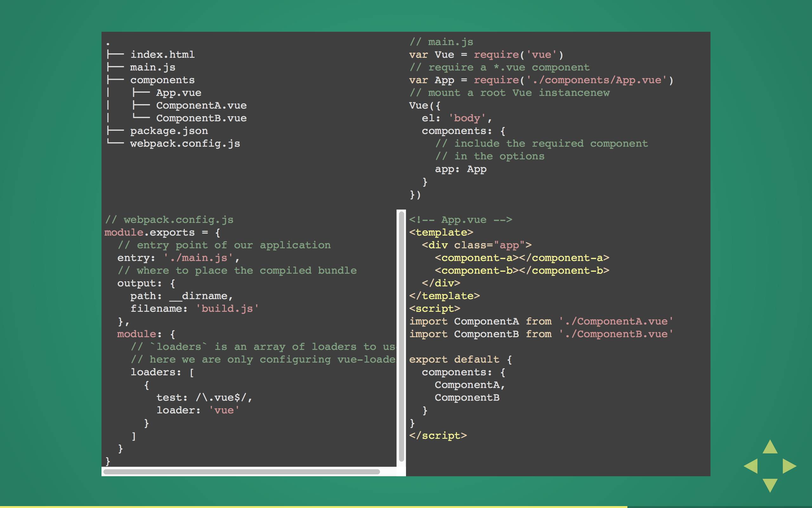Click the closing </template> tag

pos(445,296)
